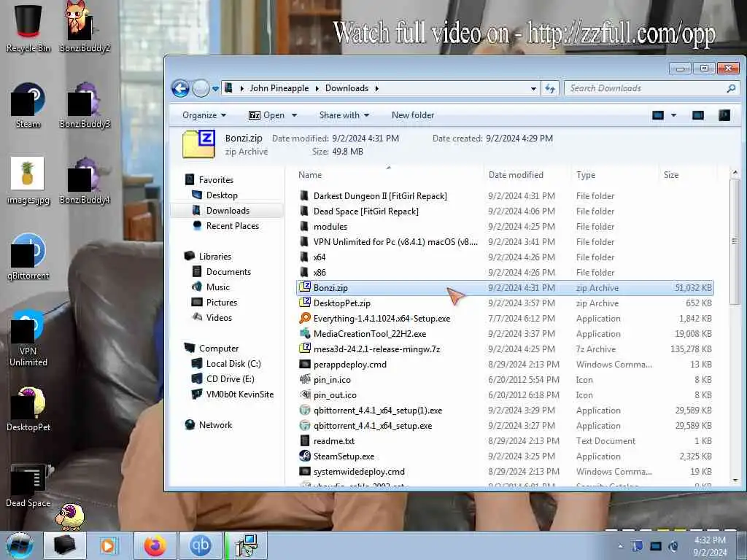Screen dimensions: 747x560
Task: Open Videos library in sidebar
Action: (219, 317)
